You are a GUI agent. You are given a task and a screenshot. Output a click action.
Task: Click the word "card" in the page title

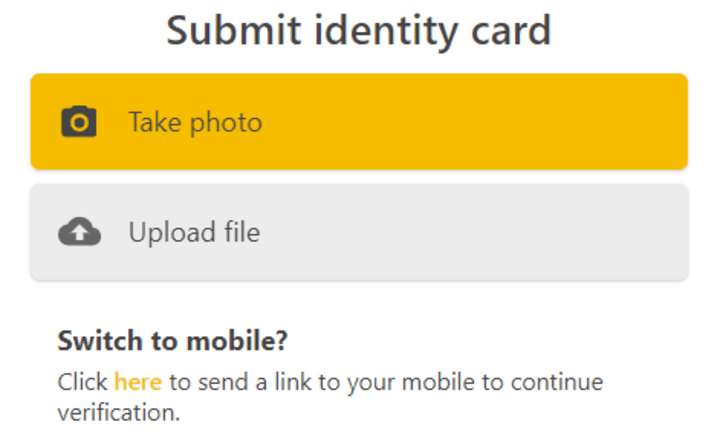[511, 30]
